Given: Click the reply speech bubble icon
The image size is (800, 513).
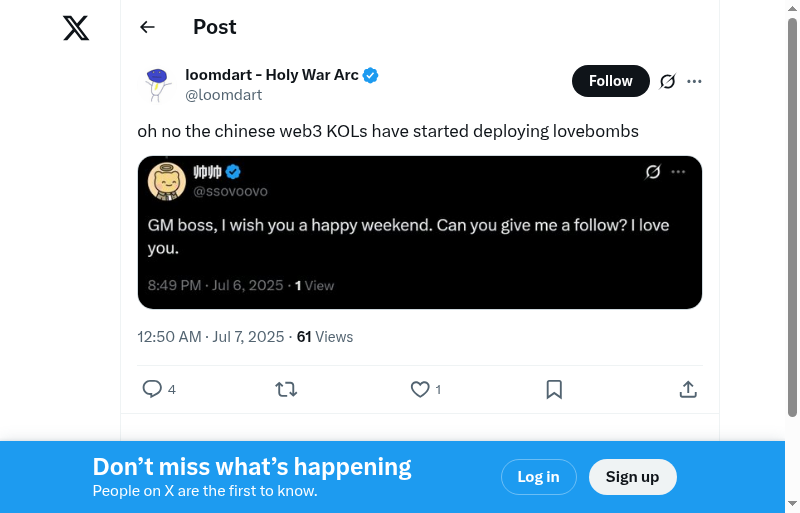Looking at the screenshot, I should tap(152, 389).
